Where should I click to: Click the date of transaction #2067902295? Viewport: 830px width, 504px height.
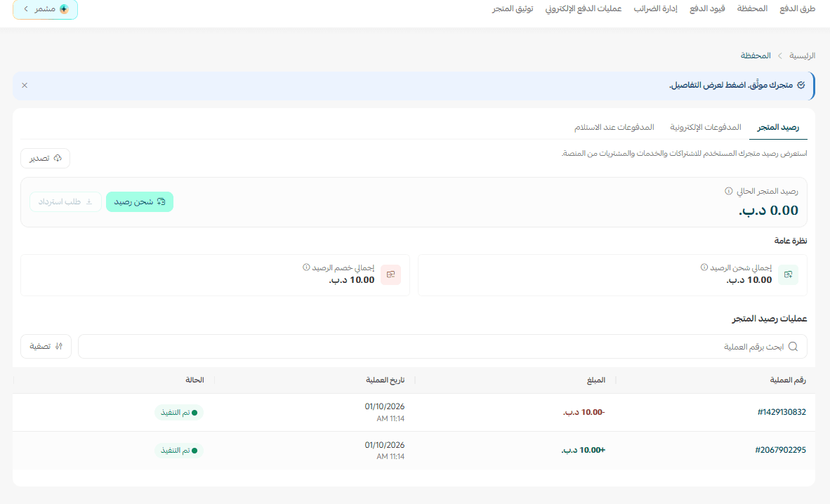tap(385, 450)
